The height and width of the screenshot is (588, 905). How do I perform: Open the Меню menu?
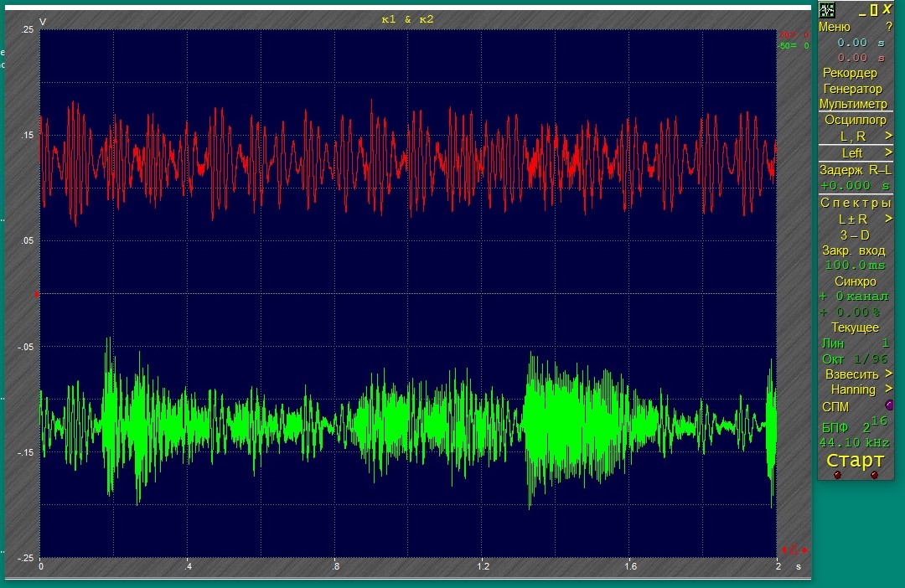[x=834, y=27]
